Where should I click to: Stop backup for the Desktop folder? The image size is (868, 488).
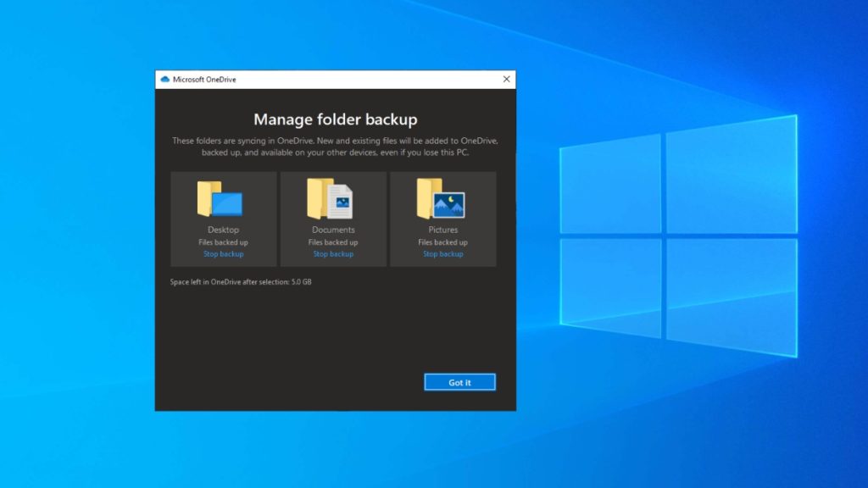[x=223, y=253]
